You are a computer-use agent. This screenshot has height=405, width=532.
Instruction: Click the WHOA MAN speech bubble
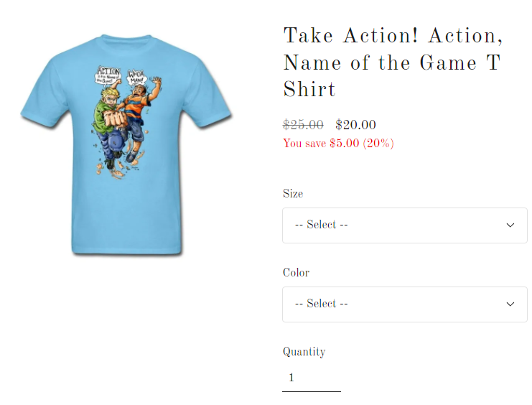click(136, 78)
